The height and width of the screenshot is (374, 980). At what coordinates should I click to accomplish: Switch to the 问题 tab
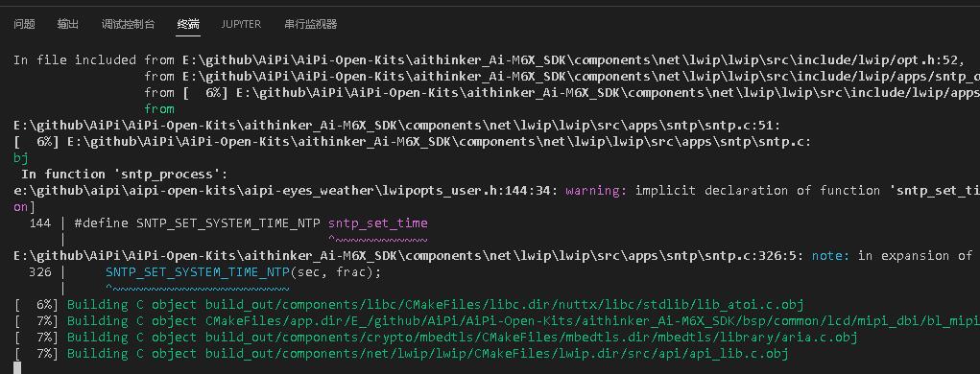pyautogui.click(x=24, y=24)
